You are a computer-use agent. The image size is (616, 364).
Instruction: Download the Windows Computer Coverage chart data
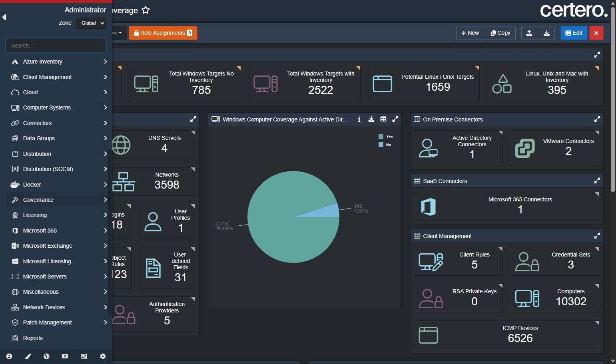[371, 119]
